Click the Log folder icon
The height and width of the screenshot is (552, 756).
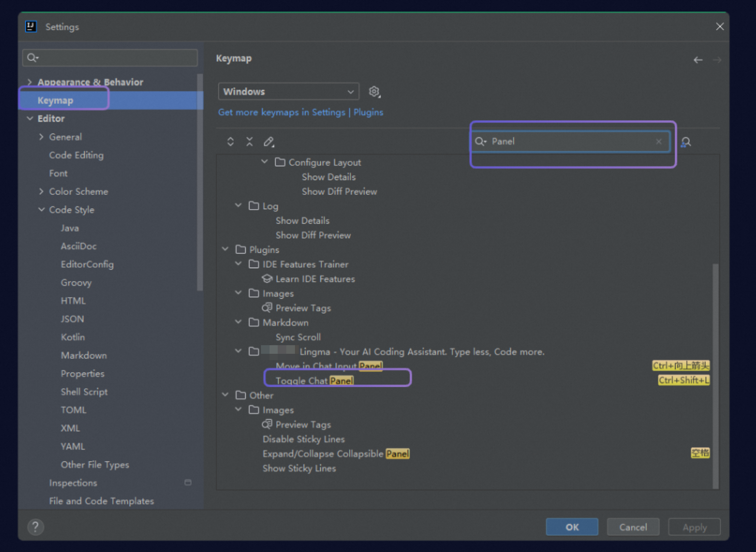click(254, 206)
